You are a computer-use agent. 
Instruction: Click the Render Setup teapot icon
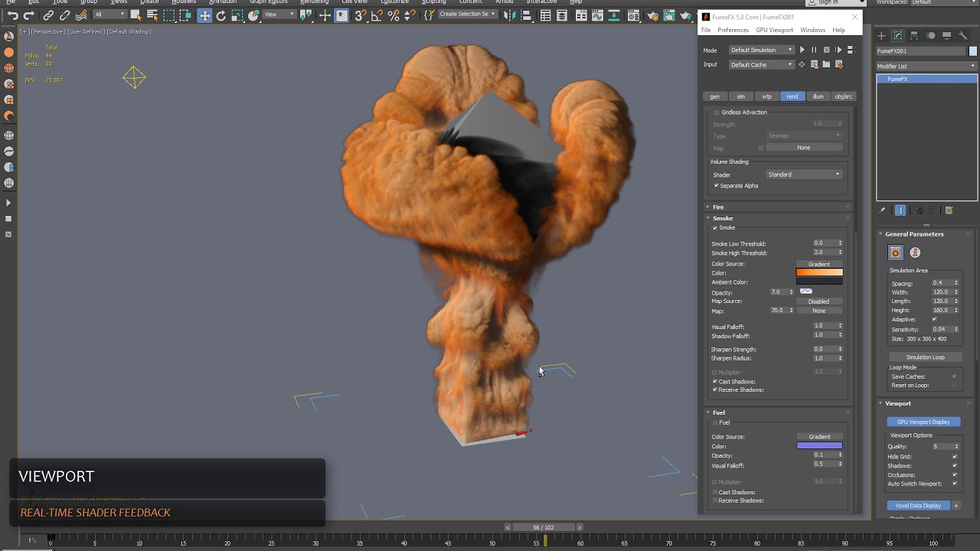click(x=652, y=15)
